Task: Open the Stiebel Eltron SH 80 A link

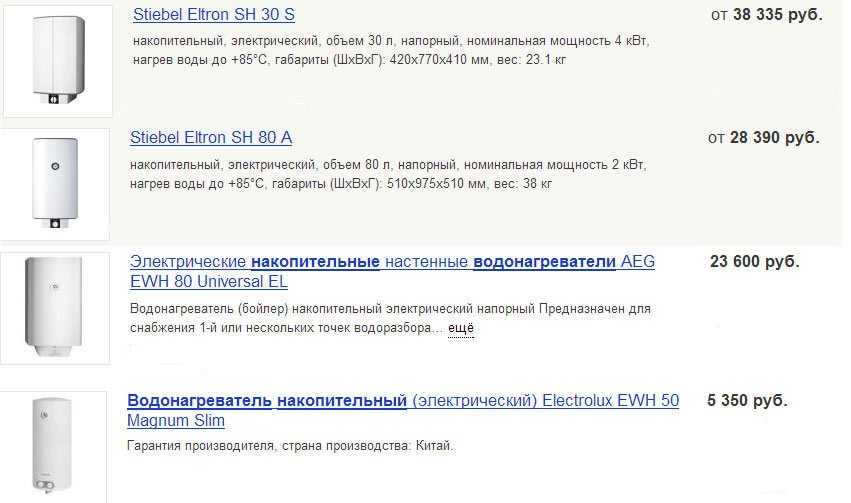Action: point(211,138)
